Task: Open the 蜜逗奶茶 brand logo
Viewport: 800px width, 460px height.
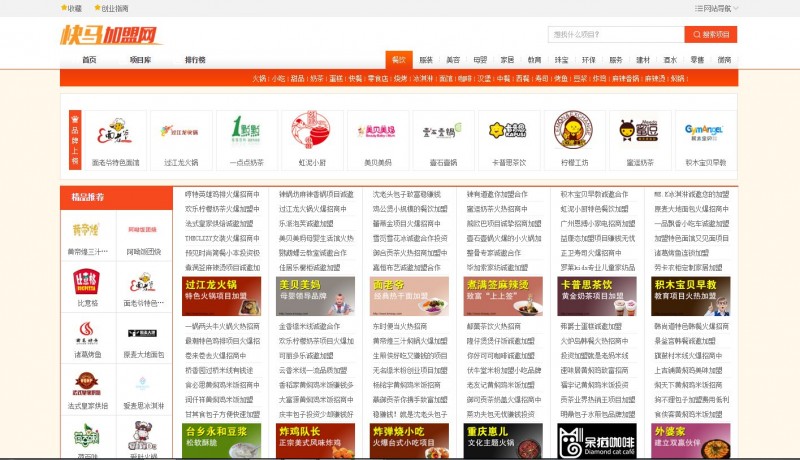Action: (x=639, y=131)
